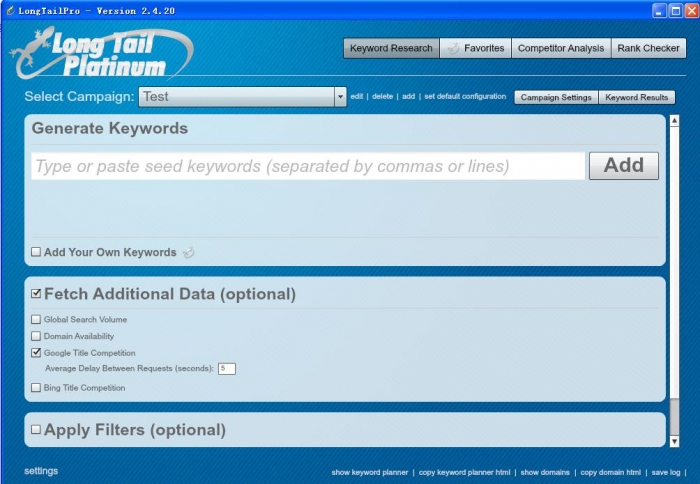Check Apply Filters (optional)

pyautogui.click(x=36, y=430)
